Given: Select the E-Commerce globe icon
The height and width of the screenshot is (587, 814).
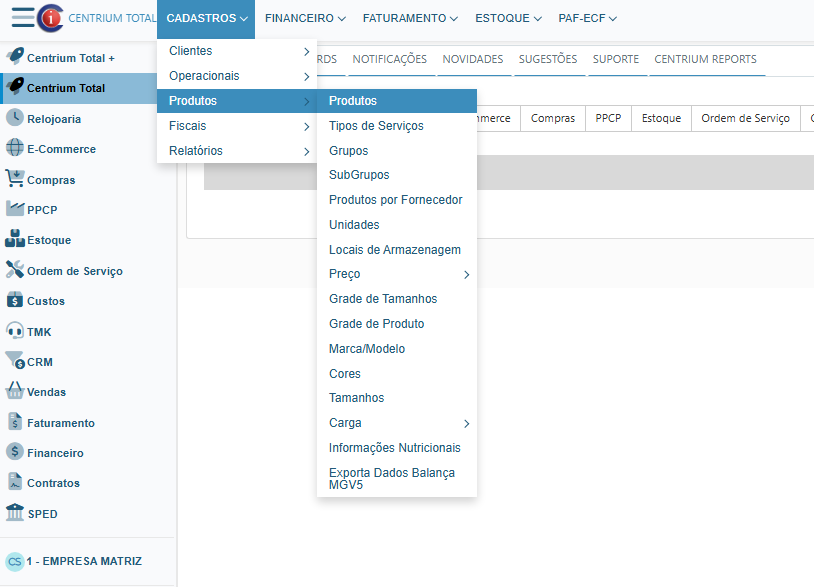Looking at the screenshot, I should pos(15,149).
